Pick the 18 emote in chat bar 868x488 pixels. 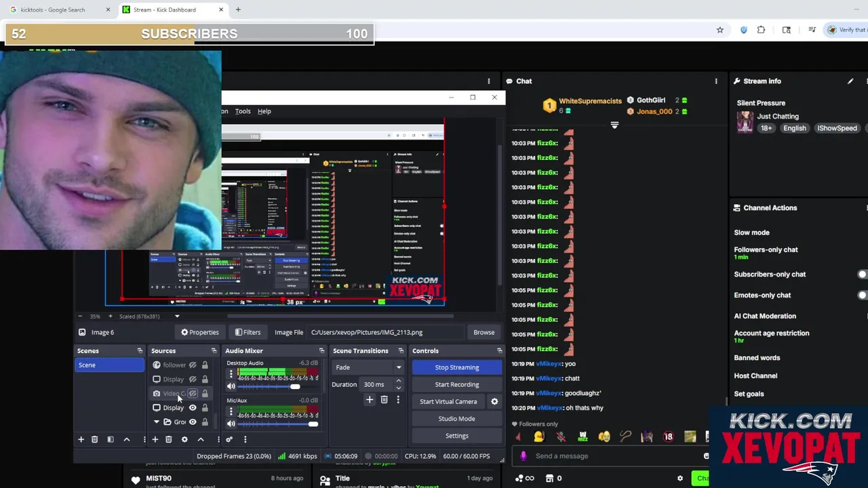coord(669,437)
